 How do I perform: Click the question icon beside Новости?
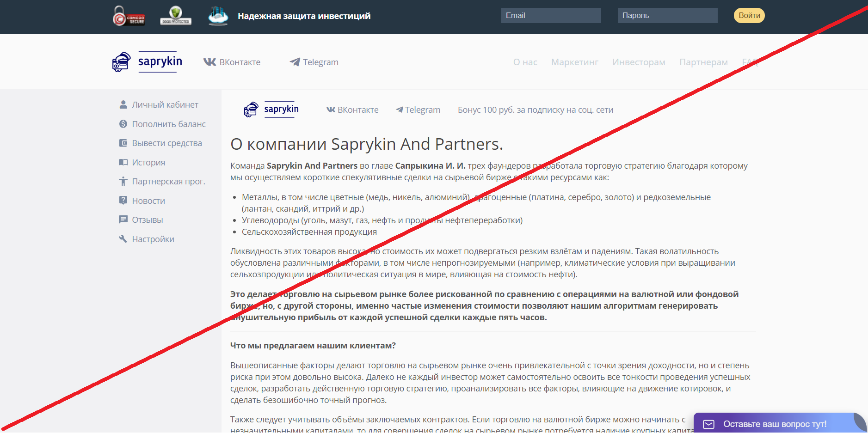click(x=123, y=201)
